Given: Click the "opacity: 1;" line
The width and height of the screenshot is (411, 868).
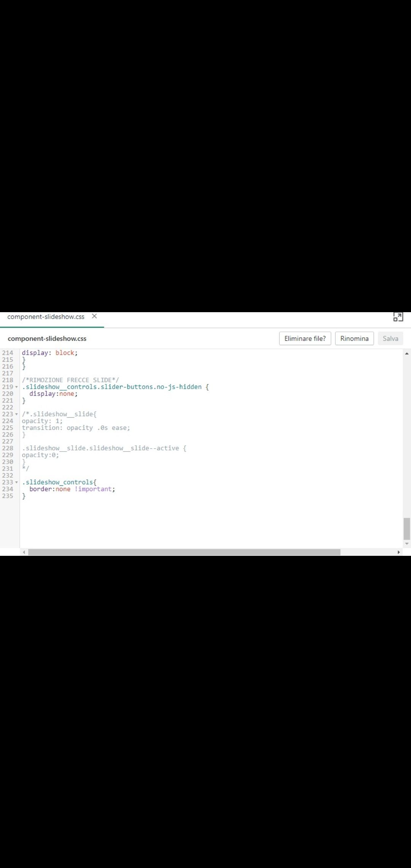Looking at the screenshot, I should point(42,421).
